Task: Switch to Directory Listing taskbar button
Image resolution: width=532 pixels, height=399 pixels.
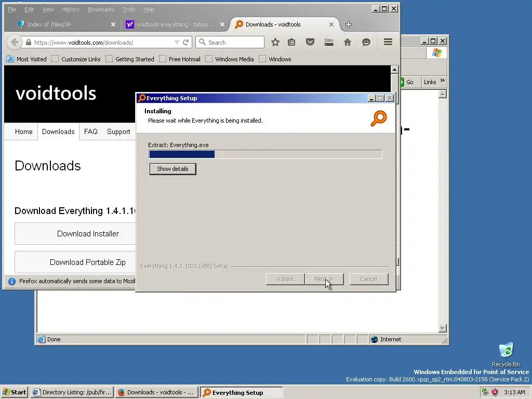Action: (x=72, y=392)
